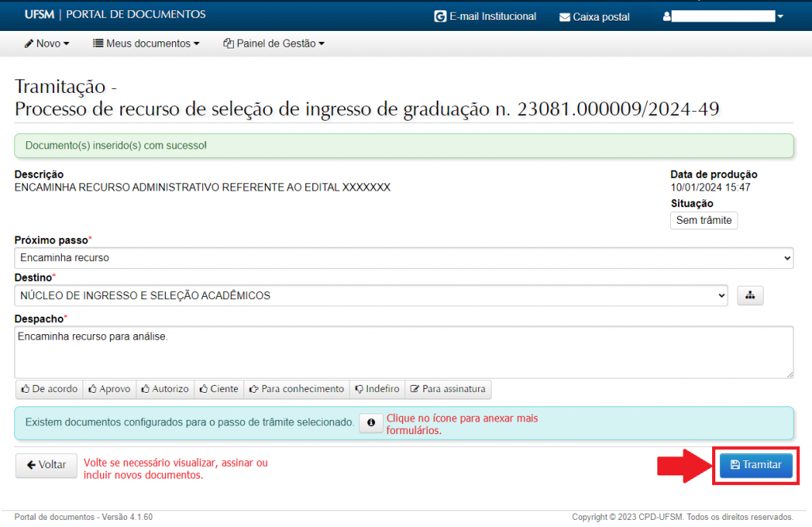Click the user account icon in header
Image resolution: width=812 pixels, height=527 pixels.
[x=667, y=17]
